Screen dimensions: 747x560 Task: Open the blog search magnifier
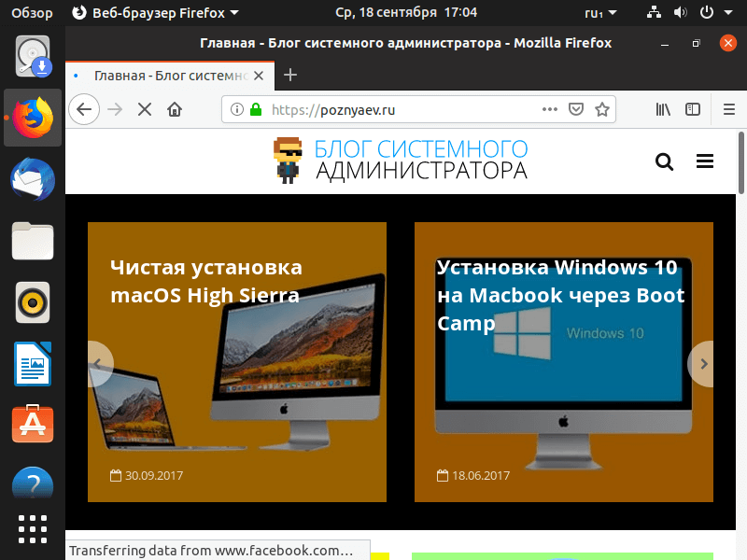(x=664, y=161)
